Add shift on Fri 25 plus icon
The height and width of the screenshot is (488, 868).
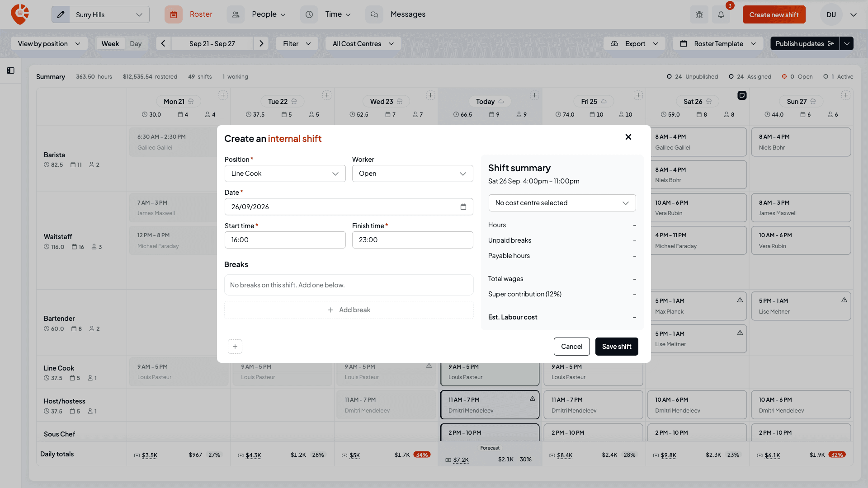[x=638, y=95]
